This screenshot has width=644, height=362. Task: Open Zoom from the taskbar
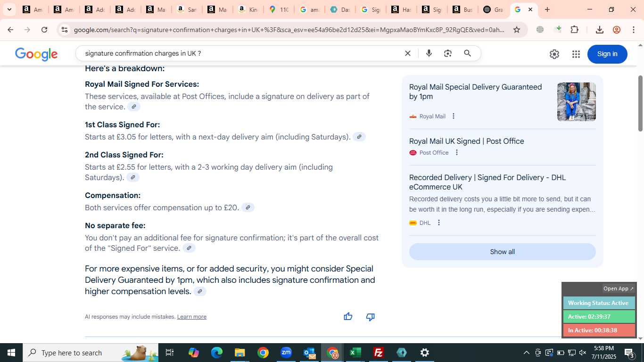point(286,353)
